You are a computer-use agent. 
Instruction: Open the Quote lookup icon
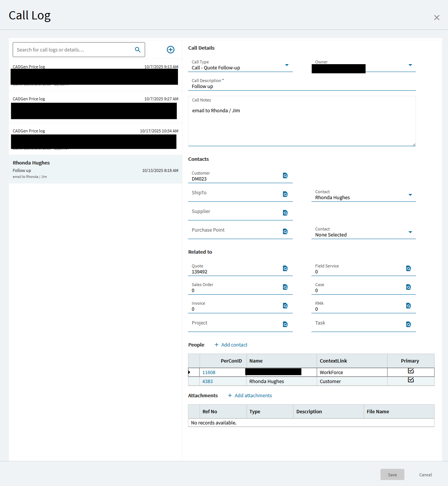[x=285, y=269]
